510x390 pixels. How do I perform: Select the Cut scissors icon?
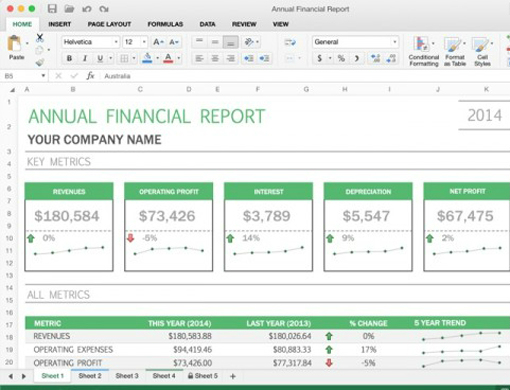click(x=40, y=38)
